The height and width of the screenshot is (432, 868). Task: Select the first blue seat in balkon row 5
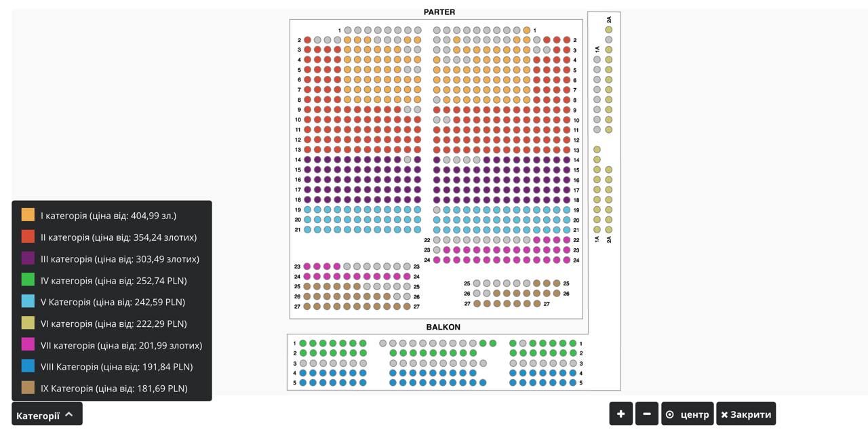point(303,382)
